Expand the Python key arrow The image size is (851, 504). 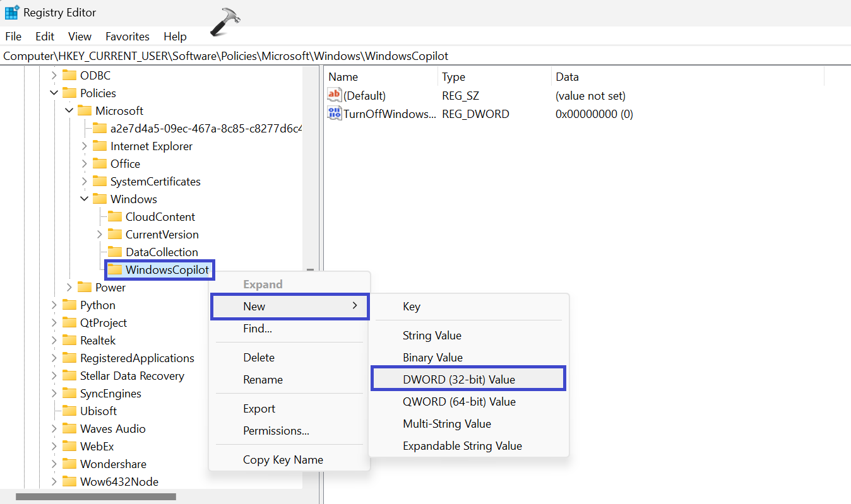pyautogui.click(x=54, y=305)
